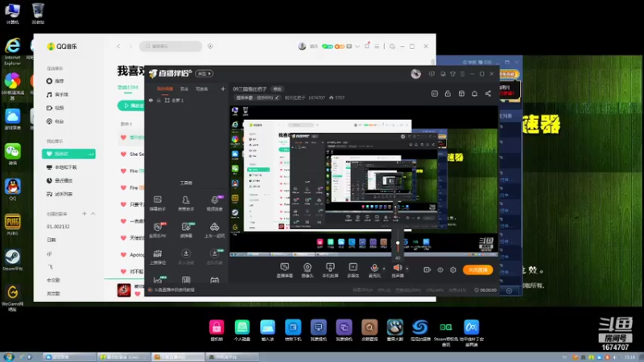644x362 pixels.
Task: Click the modify title button
Action: click(277, 89)
